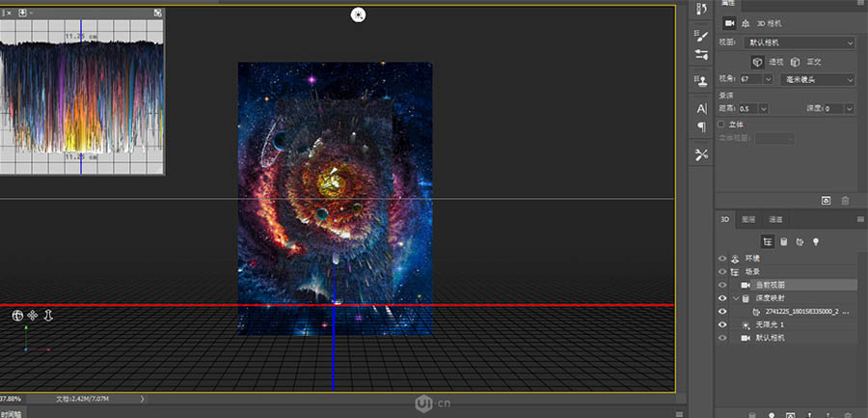The image size is (868, 418).
Task: Open the History panel icon
Action: [x=701, y=9]
